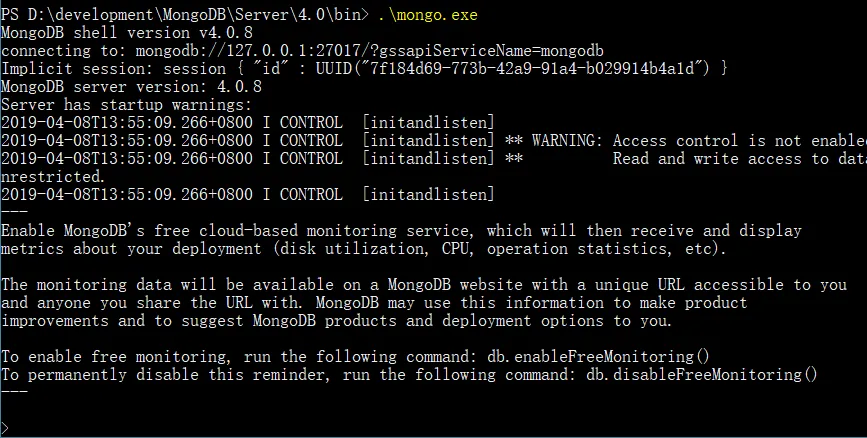Click the dashed separator below the disable reminder
Viewport: 867px width, 438px height.
coord(14,392)
